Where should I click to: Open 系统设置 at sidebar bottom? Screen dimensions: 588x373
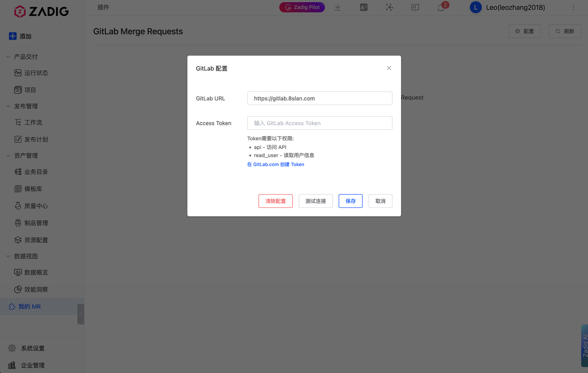27,348
